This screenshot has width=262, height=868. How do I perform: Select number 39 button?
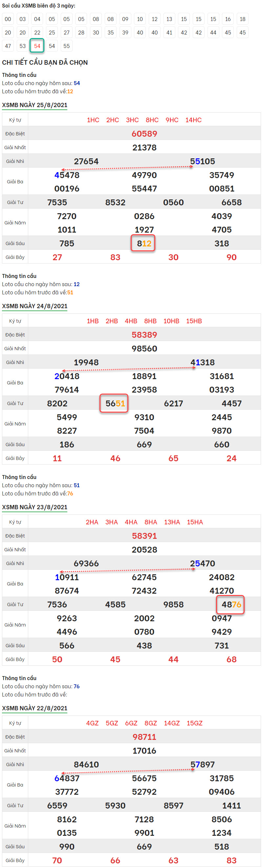pos(125,33)
